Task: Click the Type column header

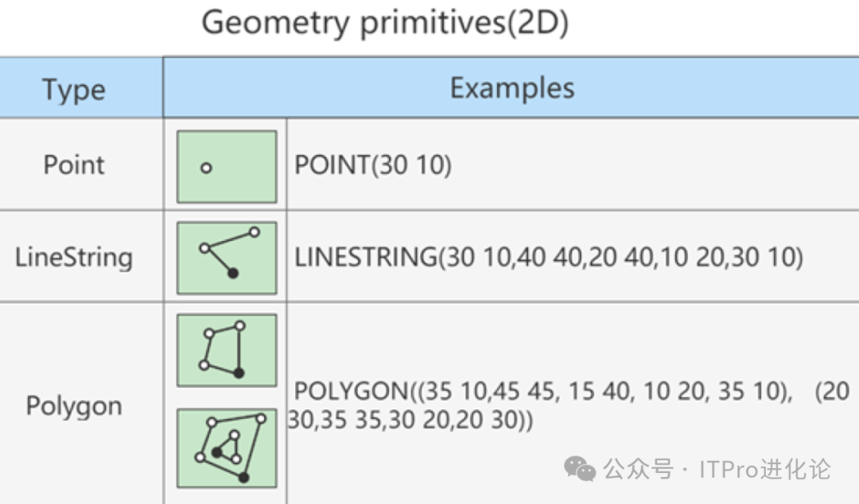Action: (74, 89)
